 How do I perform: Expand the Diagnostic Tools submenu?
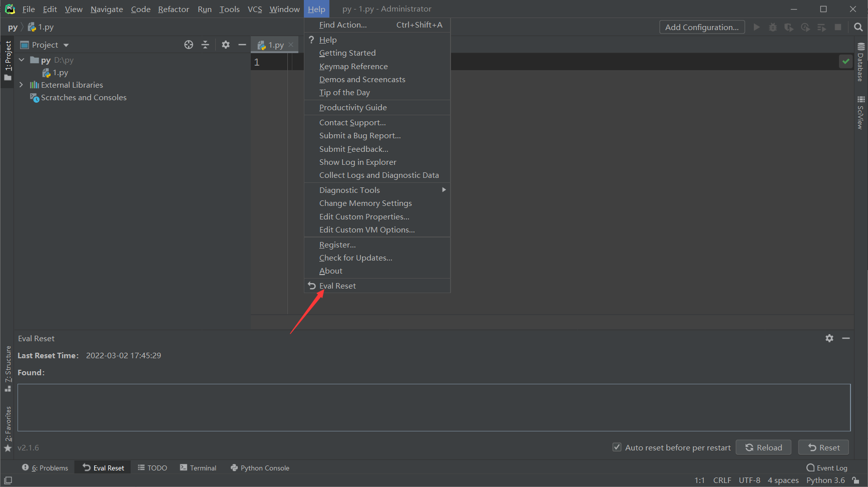(x=377, y=190)
